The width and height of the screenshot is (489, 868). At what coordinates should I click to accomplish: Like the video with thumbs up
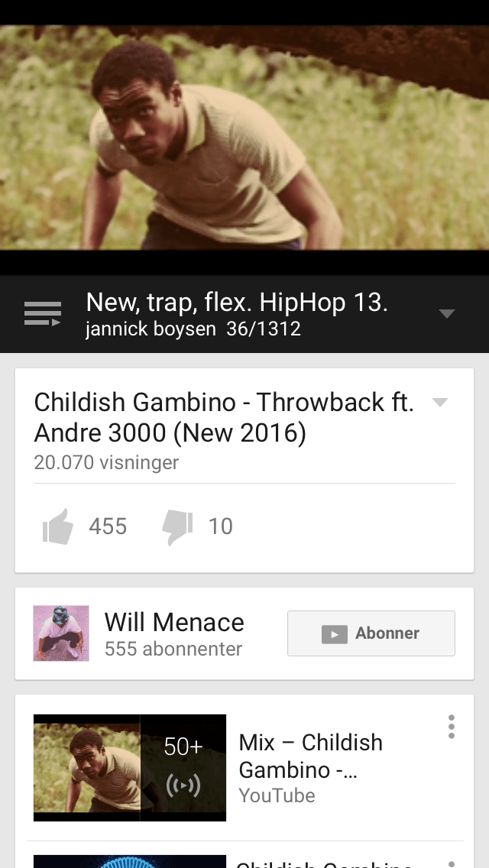pyautogui.click(x=58, y=526)
